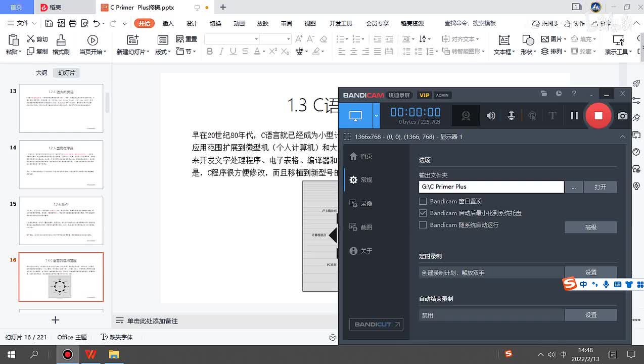Toggle the Bandicam microphone icon
This screenshot has width=644, height=364.
tap(511, 116)
